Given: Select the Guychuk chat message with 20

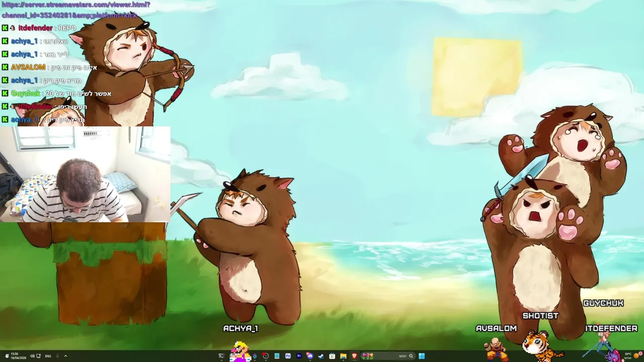Looking at the screenshot, I should [x=56, y=94].
